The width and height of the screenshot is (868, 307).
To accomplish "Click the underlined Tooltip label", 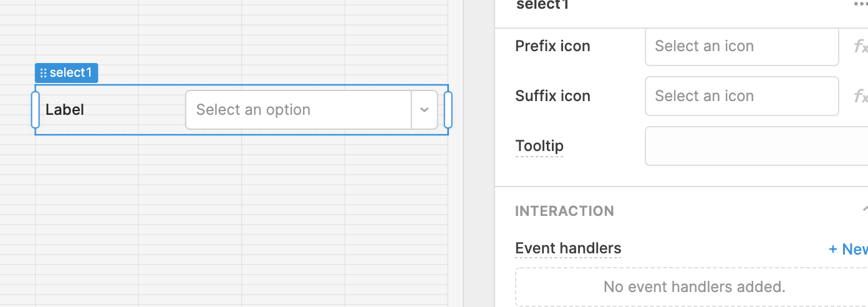I will [539, 146].
